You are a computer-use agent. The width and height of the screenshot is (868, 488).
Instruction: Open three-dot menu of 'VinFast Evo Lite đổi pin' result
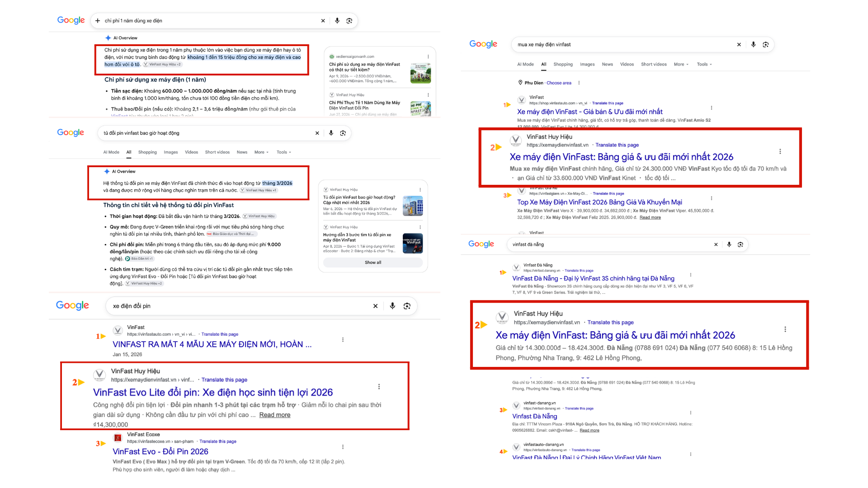pyautogui.click(x=379, y=387)
